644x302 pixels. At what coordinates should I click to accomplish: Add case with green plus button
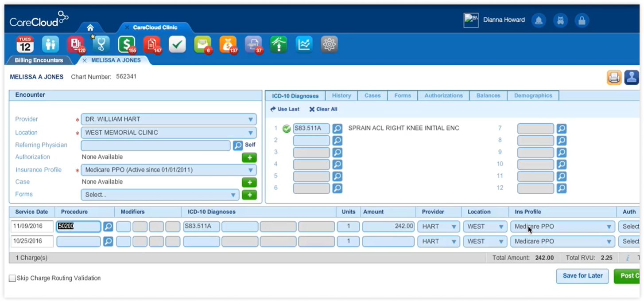pos(249,182)
